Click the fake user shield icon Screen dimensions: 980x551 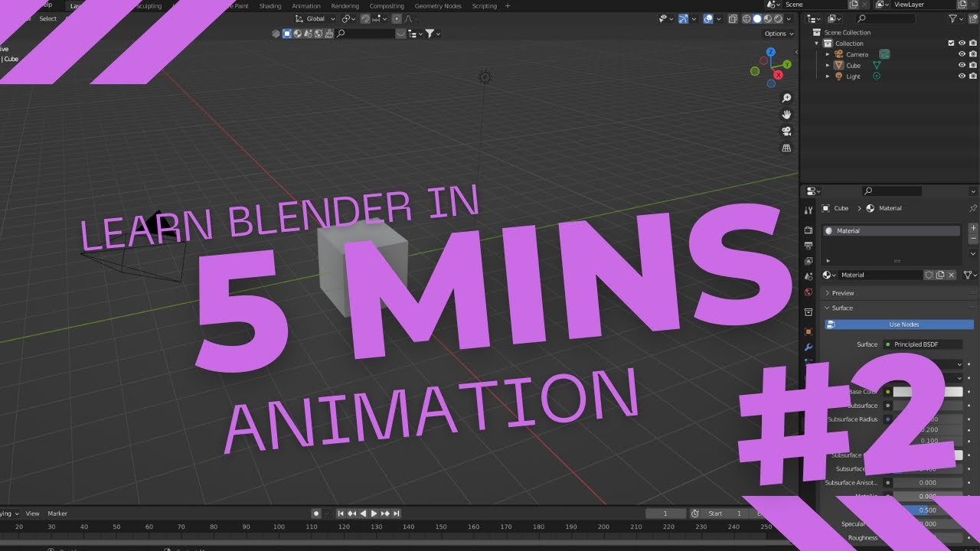(929, 275)
